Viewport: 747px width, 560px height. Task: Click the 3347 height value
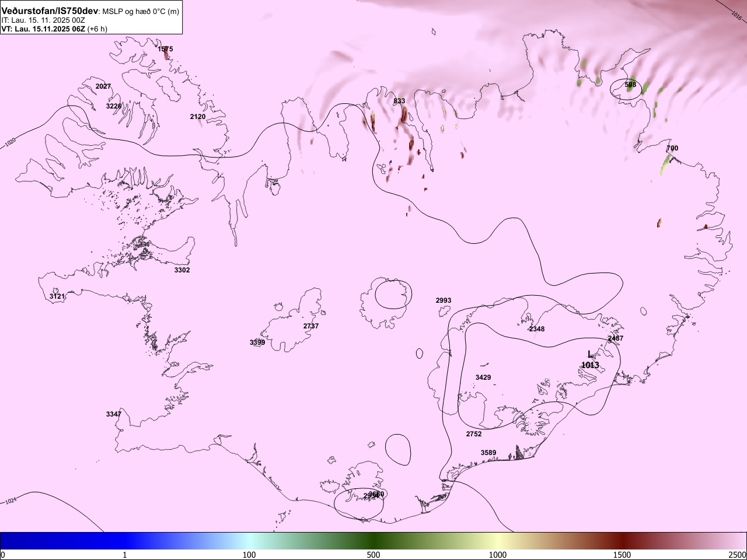pos(114,414)
